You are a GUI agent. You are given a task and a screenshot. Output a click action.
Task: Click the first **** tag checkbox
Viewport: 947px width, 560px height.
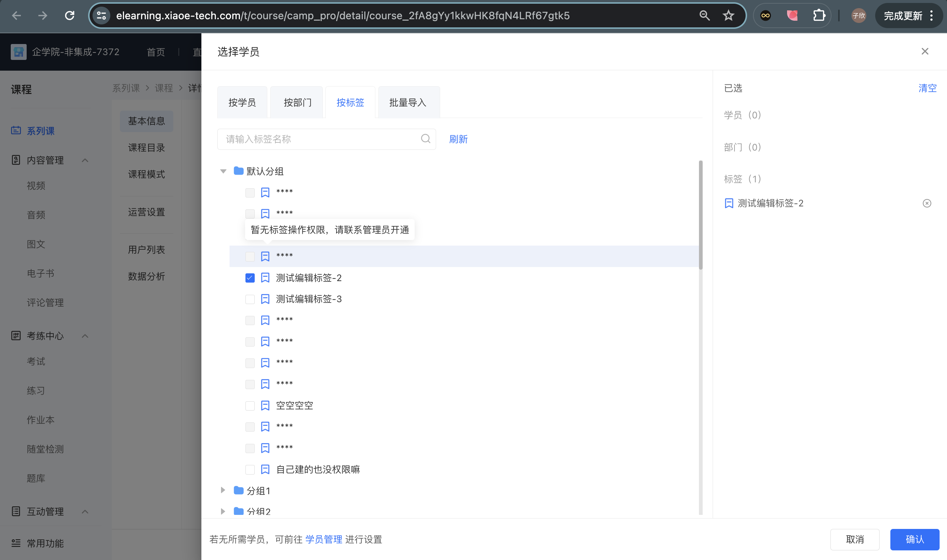tap(250, 193)
